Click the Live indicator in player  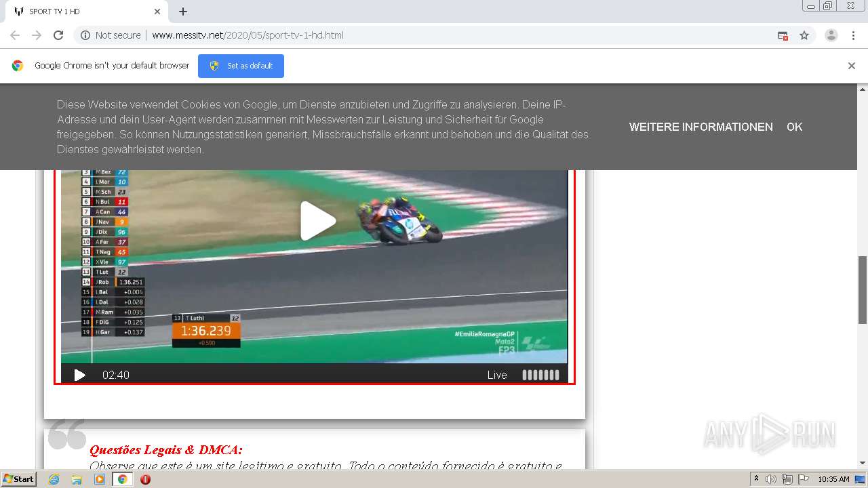[x=497, y=375]
